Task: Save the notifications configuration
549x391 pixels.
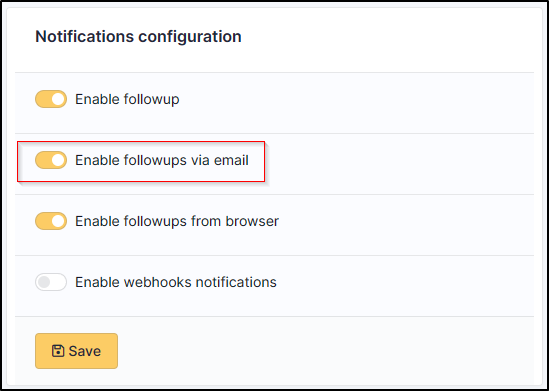Action: [76, 351]
